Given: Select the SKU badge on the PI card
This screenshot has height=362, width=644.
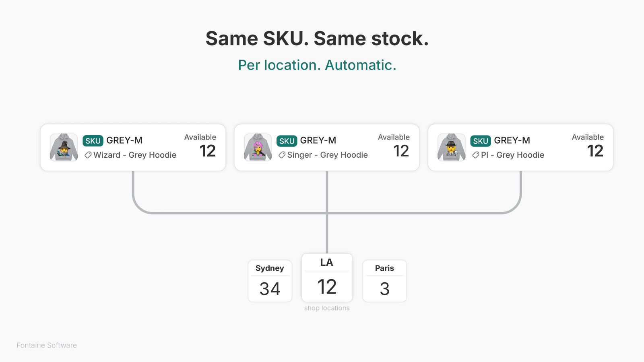Looking at the screenshot, I should (x=481, y=141).
